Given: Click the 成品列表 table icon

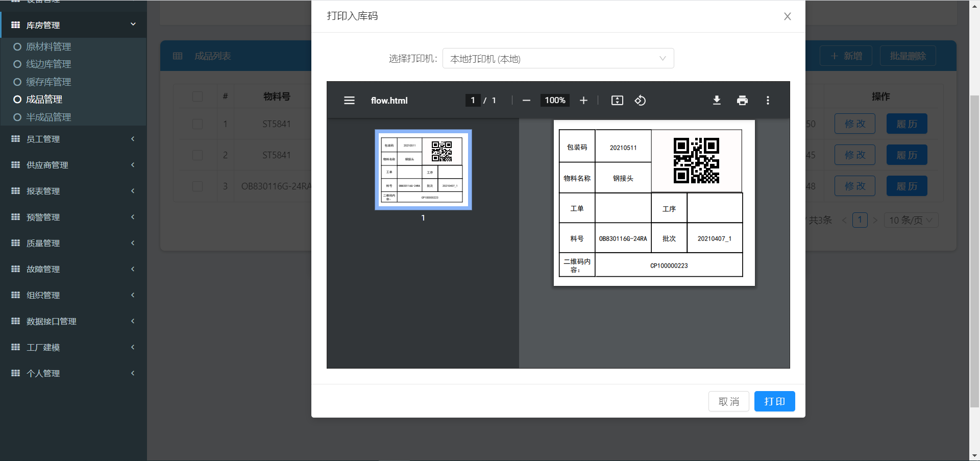Looking at the screenshot, I should (178, 56).
